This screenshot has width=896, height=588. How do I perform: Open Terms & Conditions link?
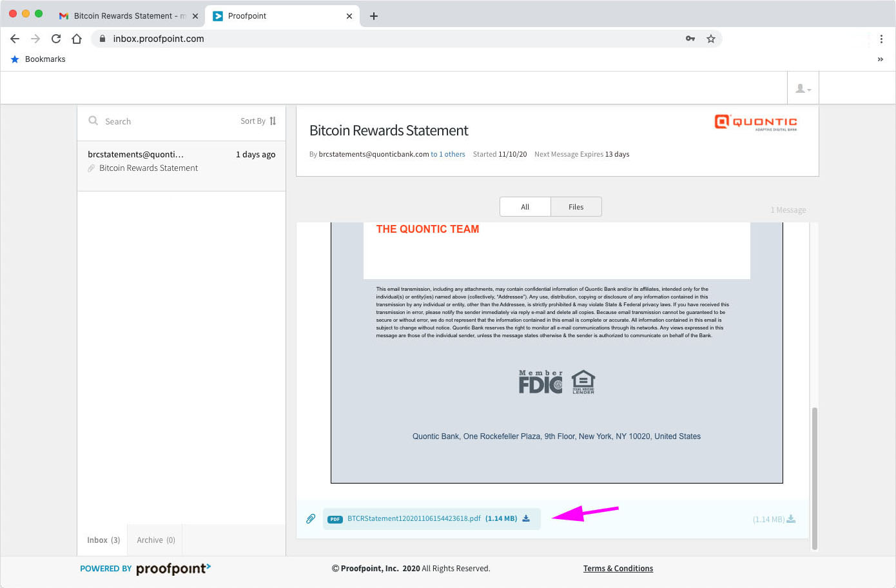(618, 569)
